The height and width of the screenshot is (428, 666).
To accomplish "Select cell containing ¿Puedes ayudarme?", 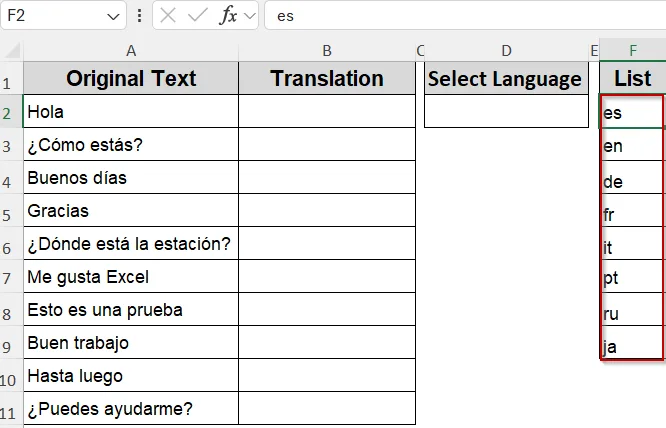I will point(131,408).
